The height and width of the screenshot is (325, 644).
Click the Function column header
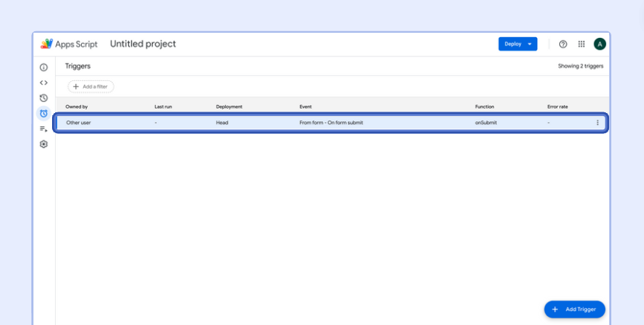click(x=485, y=107)
